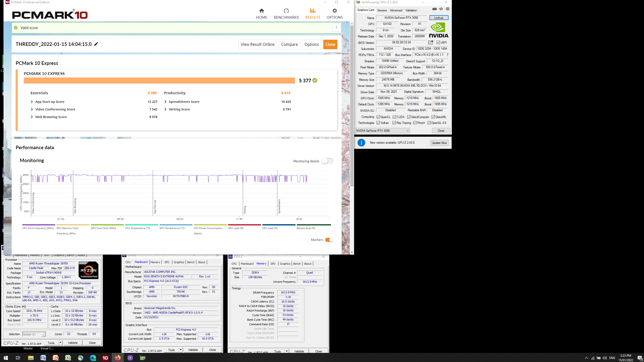This screenshot has height=362, width=644.
Task: Click the Compare button
Action: click(289, 44)
